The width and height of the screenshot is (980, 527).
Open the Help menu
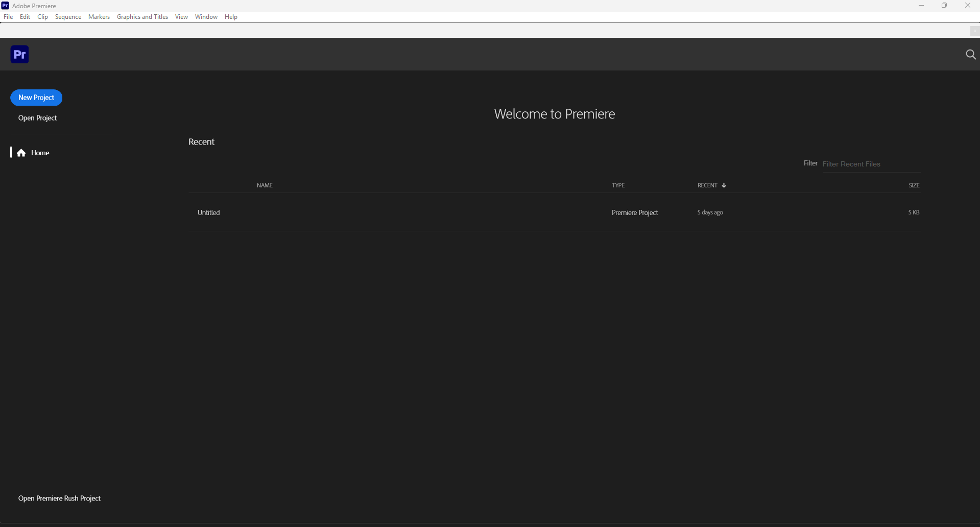pos(231,17)
